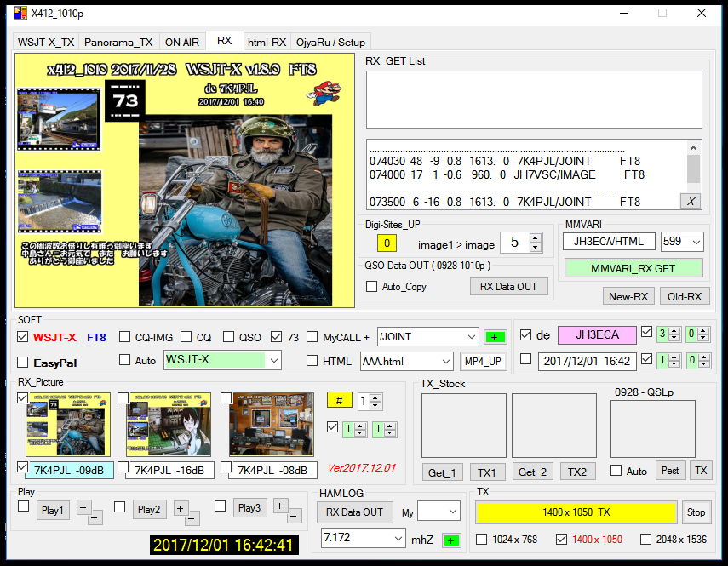Uncheck the 1400 x 1050 resolution option
Image resolution: width=728 pixels, height=566 pixels.
pyautogui.click(x=561, y=539)
